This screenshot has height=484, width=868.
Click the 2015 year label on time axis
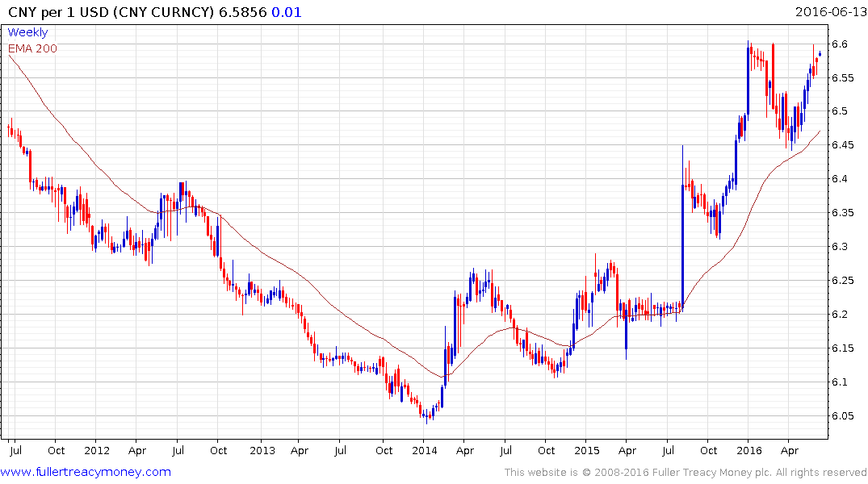(x=587, y=451)
